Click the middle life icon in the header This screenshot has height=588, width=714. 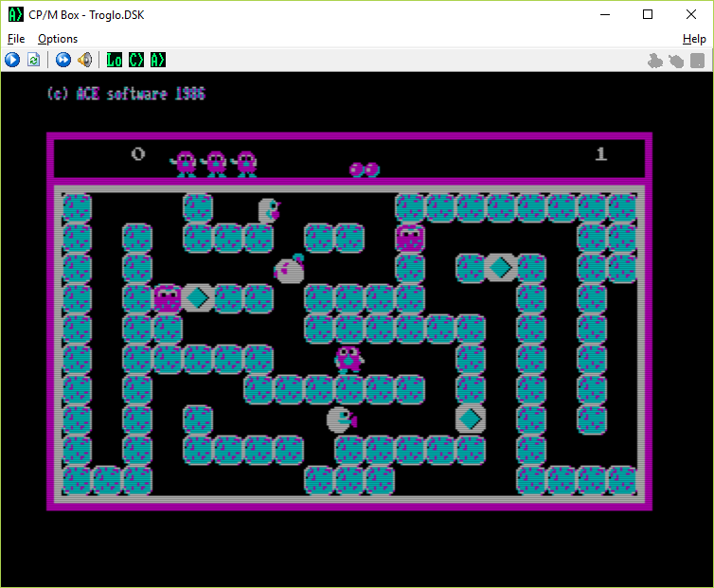pos(214,164)
